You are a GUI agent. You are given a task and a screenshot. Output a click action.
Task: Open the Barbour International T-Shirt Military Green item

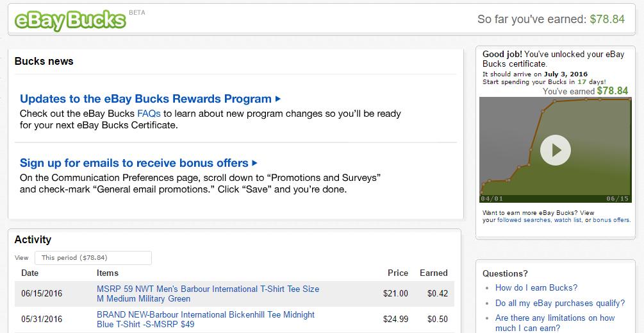tap(208, 294)
